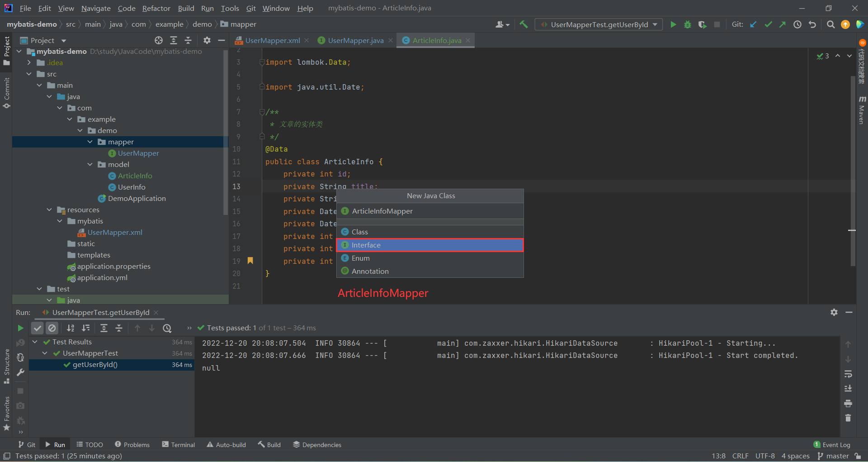868x462 pixels.
Task: Open Project panel settings gear
Action: tap(207, 40)
